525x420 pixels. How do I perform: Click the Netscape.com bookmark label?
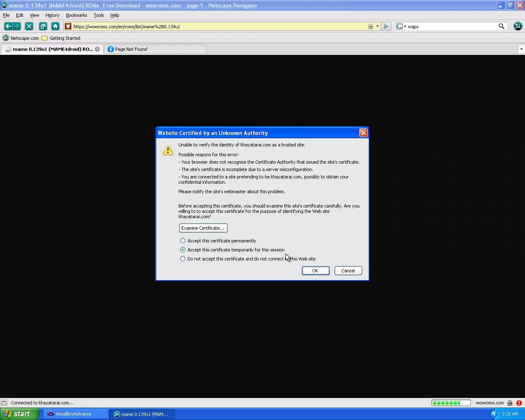(x=25, y=38)
